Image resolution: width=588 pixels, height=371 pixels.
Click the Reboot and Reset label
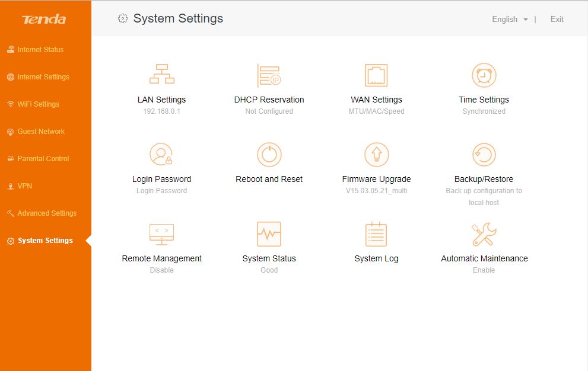269,179
